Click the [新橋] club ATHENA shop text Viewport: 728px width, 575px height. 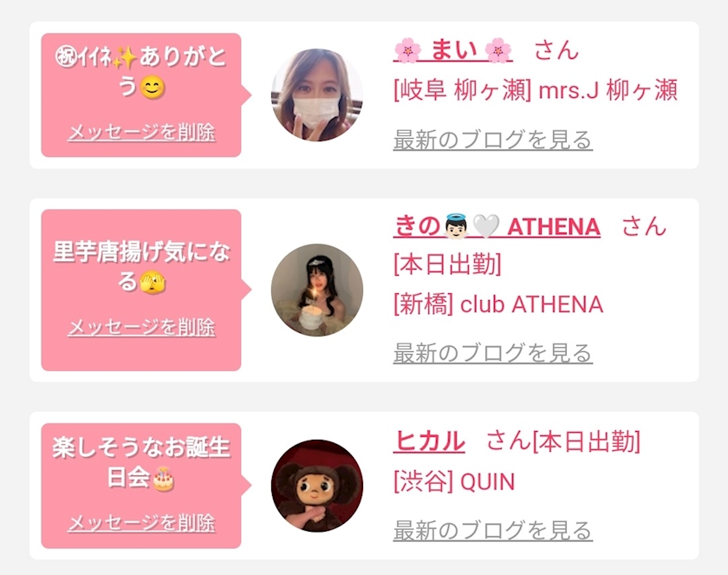tap(497, 304)
